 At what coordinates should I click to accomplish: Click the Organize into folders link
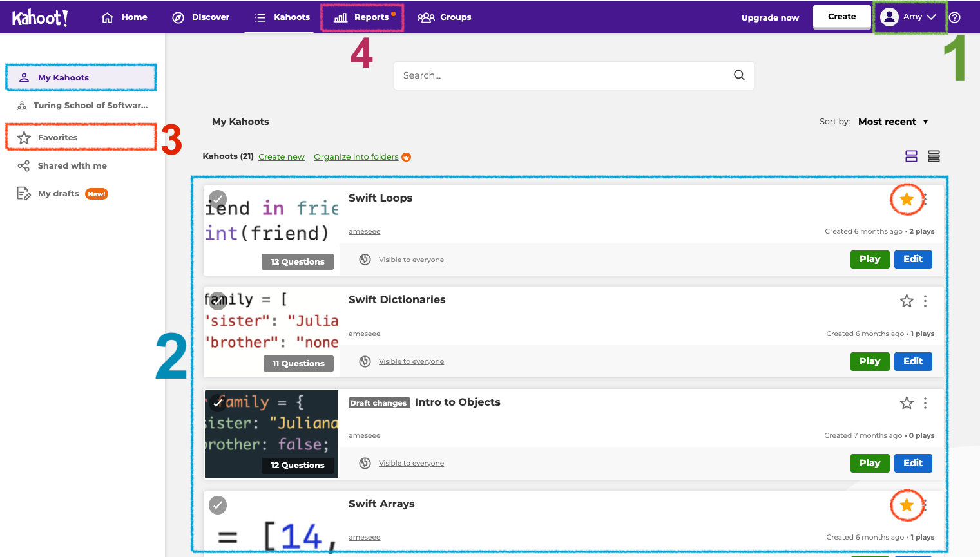[356, 157]
